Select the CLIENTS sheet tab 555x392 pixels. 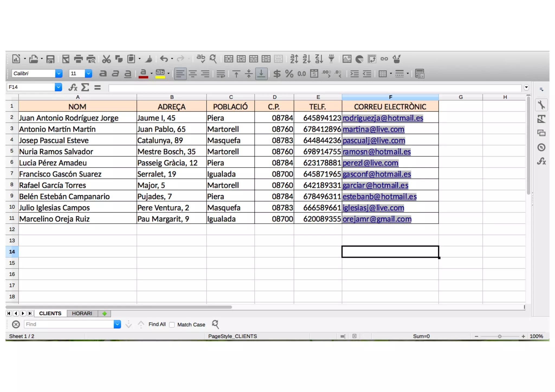tap(50, 313)
